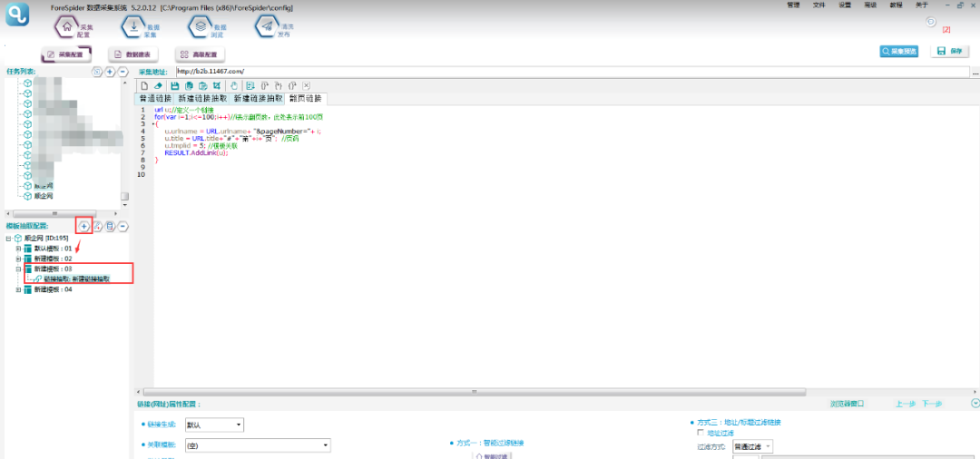Open the 采集配置 hexagon home icon

tap(67, 27)
